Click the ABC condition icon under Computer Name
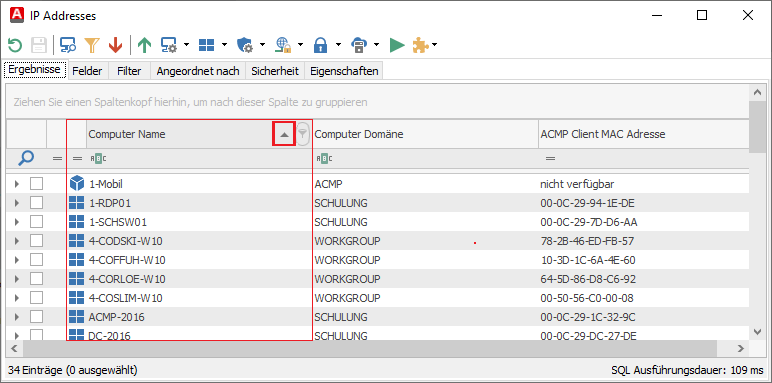Screen dimensions: 772x383 tap(98, 159)
